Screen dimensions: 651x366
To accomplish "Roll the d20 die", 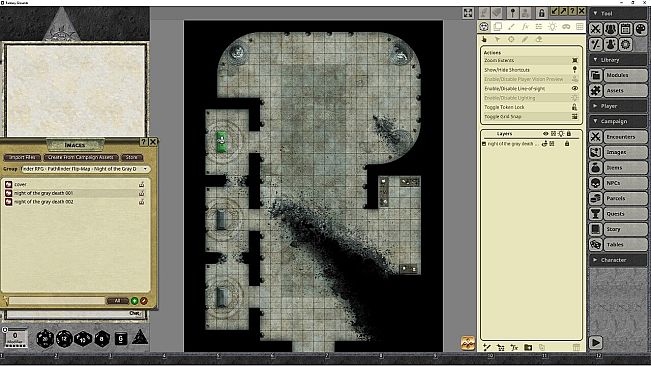I will [x=45, y=339].
